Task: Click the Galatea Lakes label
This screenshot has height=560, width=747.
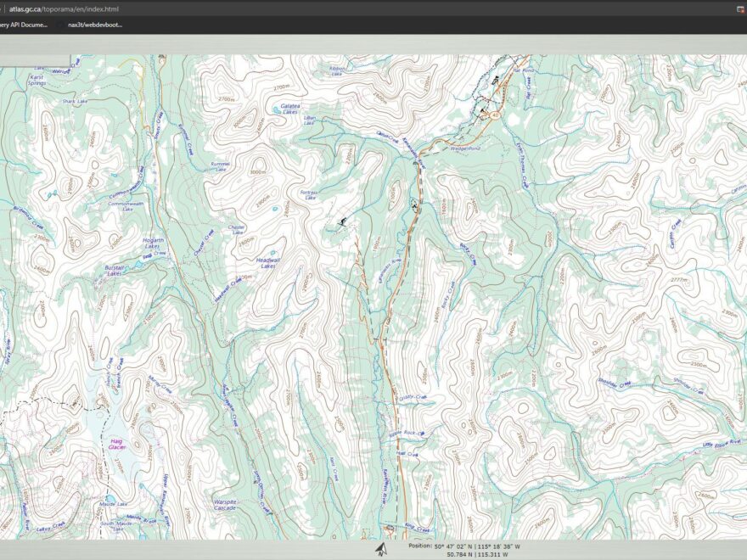Action: (x=289, y=109)
